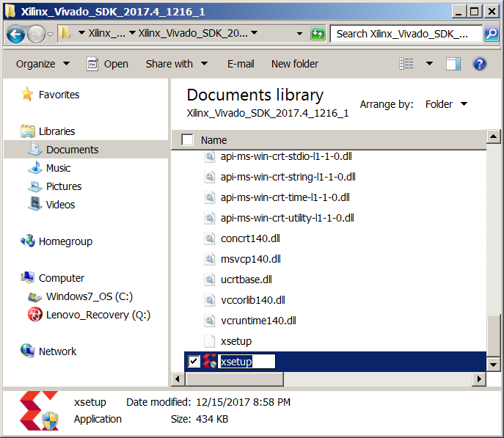Viewport: 504px width, 438px height.
Task: Open the Share with menu
Action: (x=177, y=64)
